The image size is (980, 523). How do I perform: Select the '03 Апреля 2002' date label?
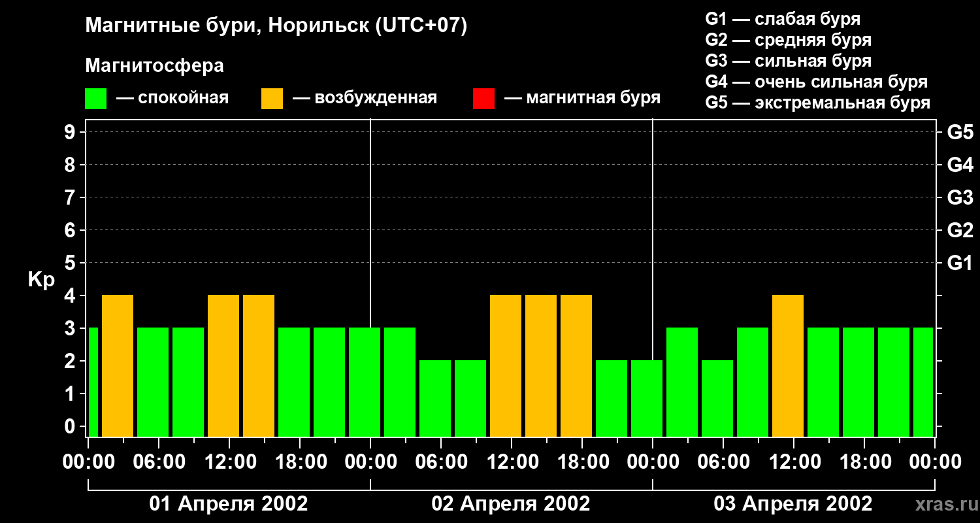[793, 504]
